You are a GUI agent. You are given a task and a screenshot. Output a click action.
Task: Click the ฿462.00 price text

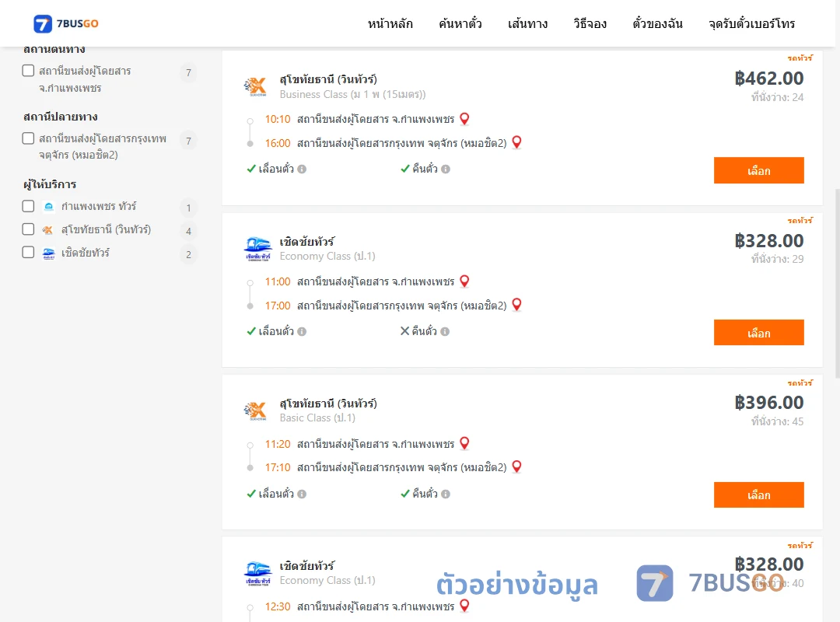pyautogui.click(x=768, y=79)
